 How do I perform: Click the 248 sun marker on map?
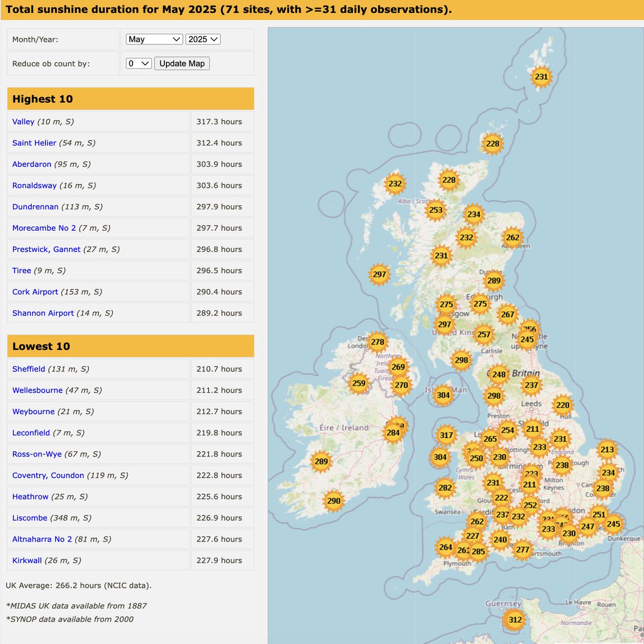pyautogui.click(x=499, y=375)
